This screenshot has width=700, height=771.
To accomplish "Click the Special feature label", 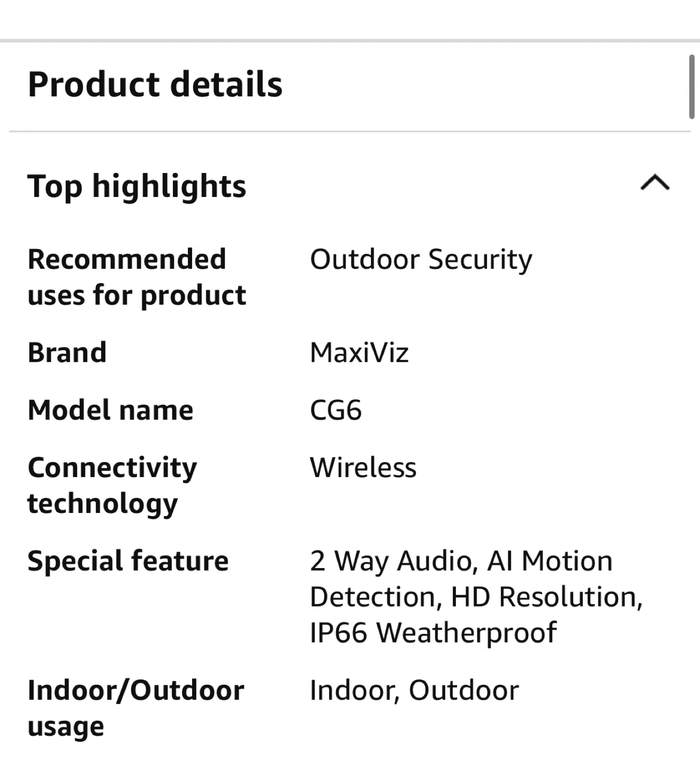I will 128,561.
